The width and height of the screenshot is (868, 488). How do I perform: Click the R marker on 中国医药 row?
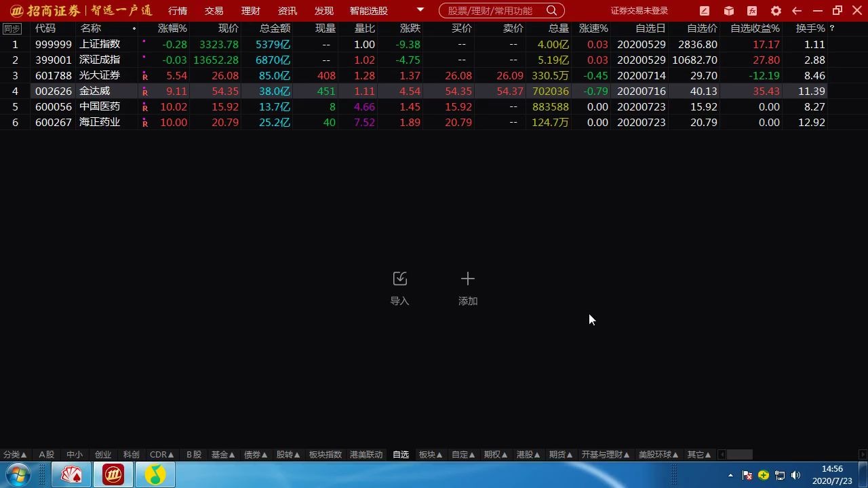[145, 108]
